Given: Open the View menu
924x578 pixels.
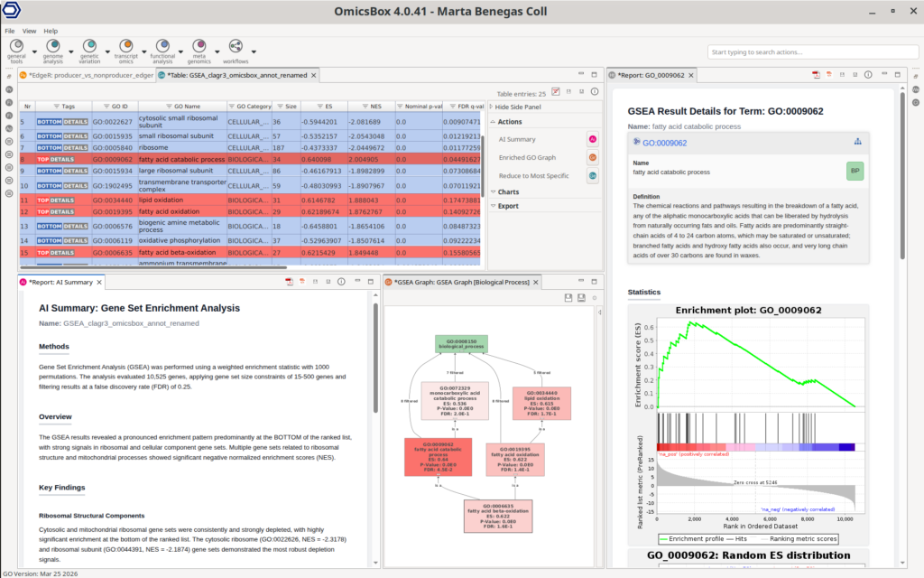Looking at the screenshot, I should click(30, 31).
